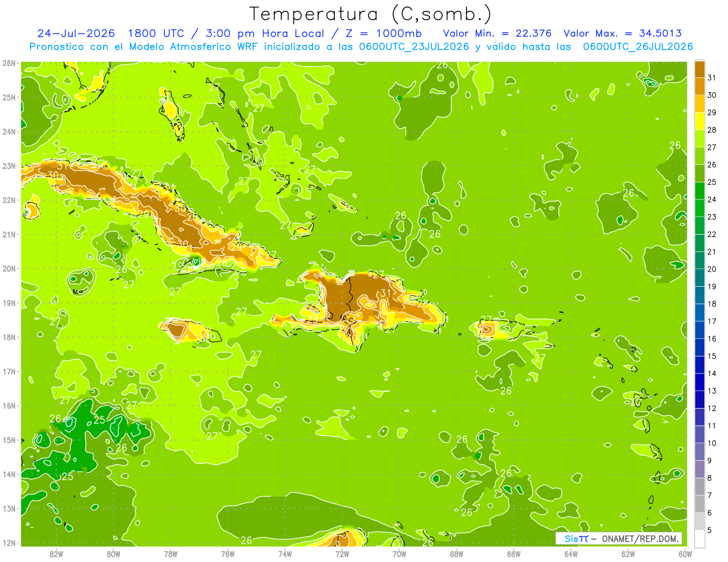Click the '13N' latitude axis label
The image size is (728, 562).
[x=8, y=509]
